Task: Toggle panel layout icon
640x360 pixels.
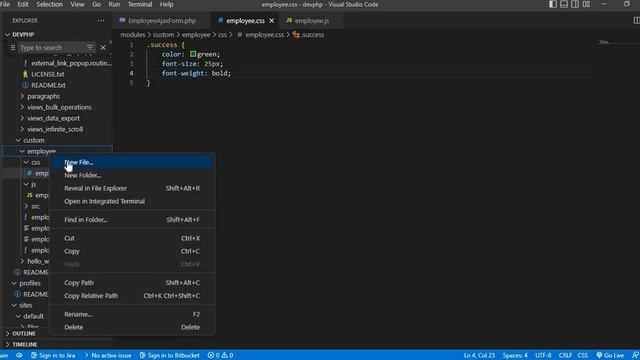Action: point(564,4)
